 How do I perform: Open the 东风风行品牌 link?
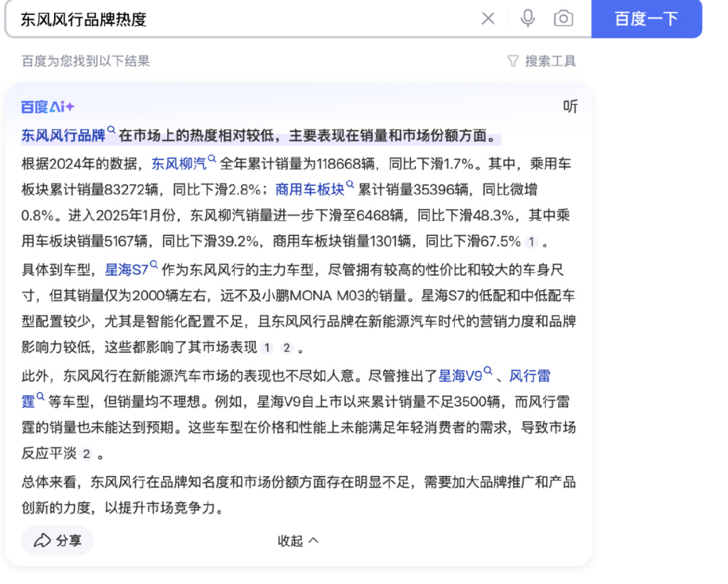[x=63, y=136]
